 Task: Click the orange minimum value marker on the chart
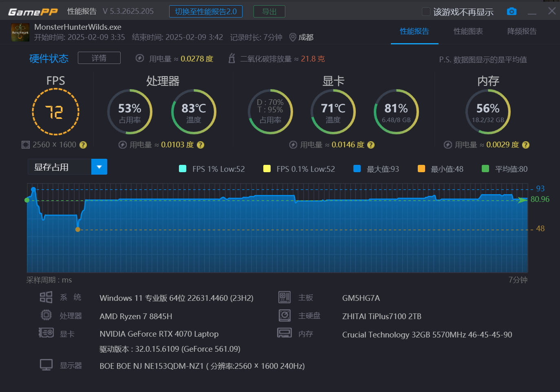(x=78, y=229)
